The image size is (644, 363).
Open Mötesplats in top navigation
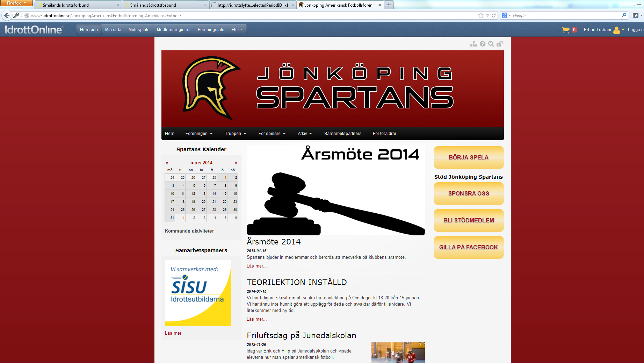coord(139,30)
